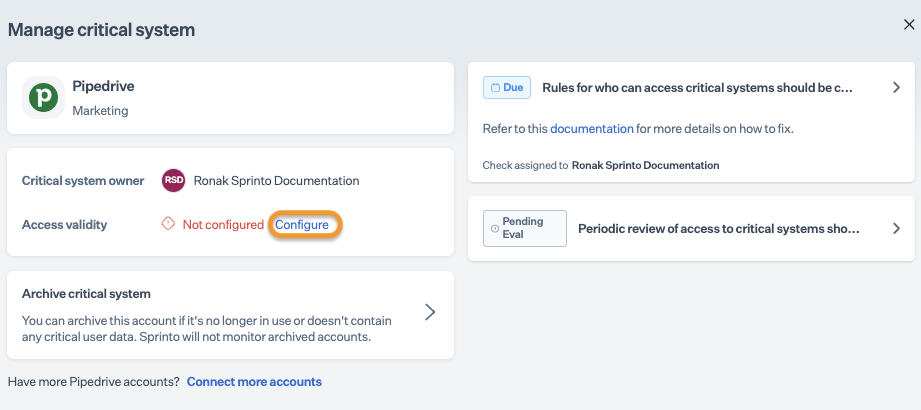921x410 pixels.
Task: Click the Critical system owner label
Action: coord(83,181)
